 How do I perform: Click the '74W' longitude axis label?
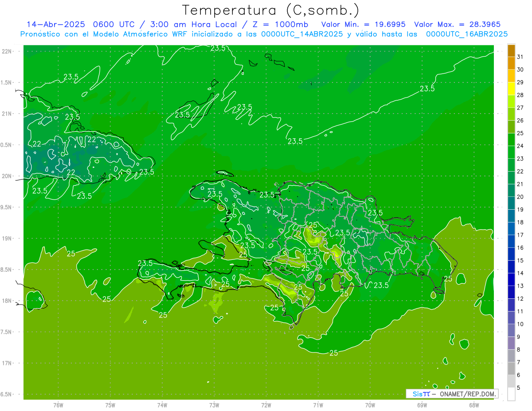tap(162, 405)
